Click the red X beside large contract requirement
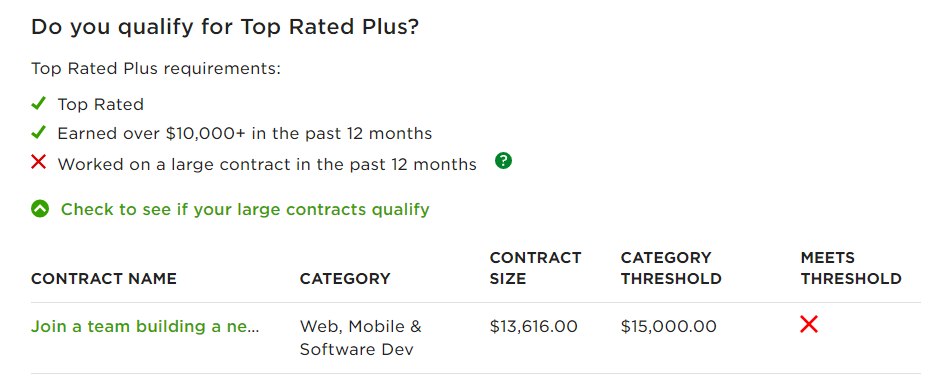Viewport: 940px width, 383px height. pyautogui.click(x=38, y=162)
